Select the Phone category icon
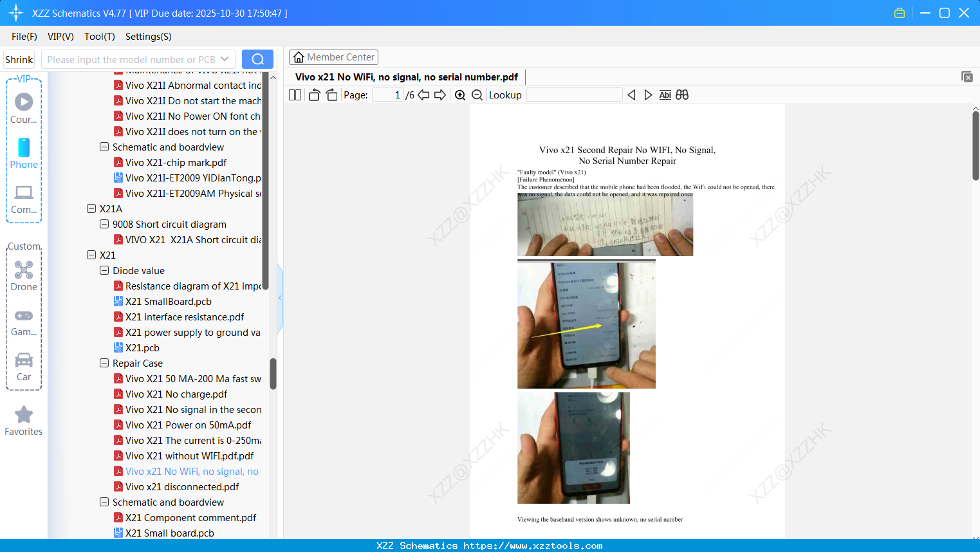The height and width of the screenshot is (552, 980). [24, 154]
